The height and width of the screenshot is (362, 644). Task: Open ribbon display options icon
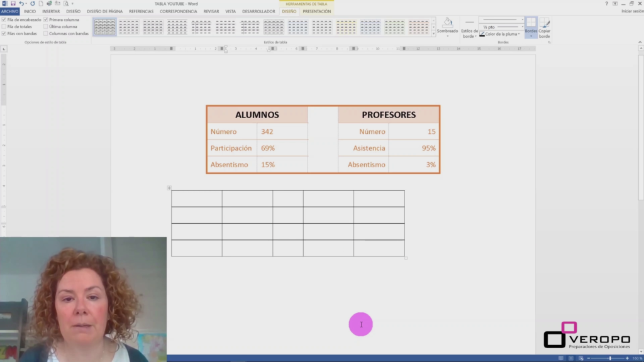pos(615,3)
